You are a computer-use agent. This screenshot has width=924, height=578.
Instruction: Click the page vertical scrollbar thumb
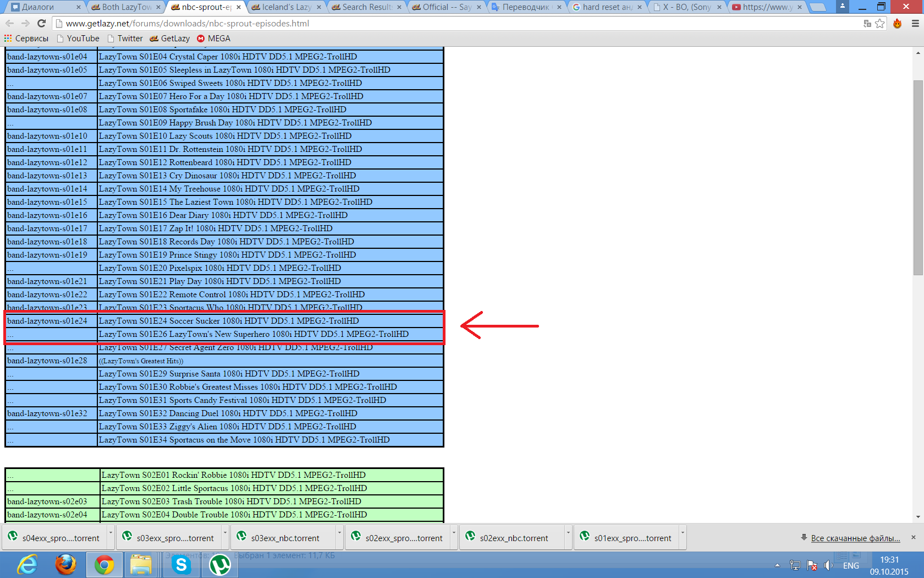[917, 176]
